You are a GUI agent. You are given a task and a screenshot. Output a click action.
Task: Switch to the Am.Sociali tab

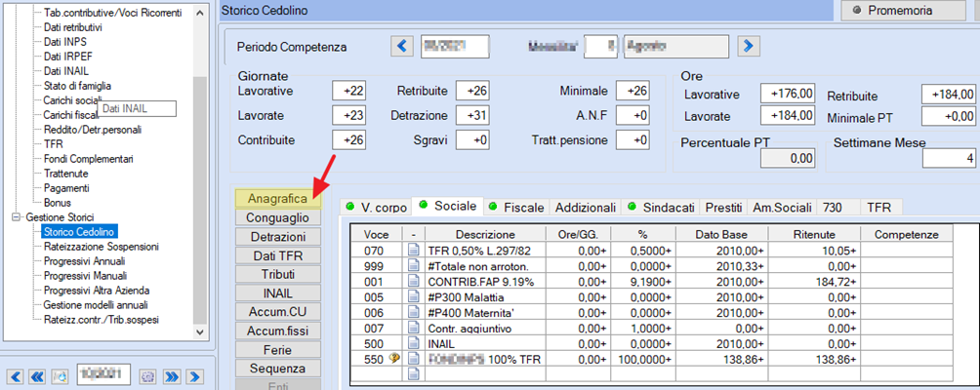click(783, 208)
